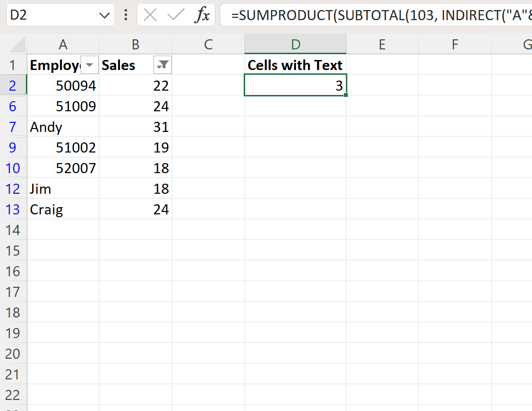Select the cell containing Craig
This screenshot has width=532, height=411.
coord(63,209)
